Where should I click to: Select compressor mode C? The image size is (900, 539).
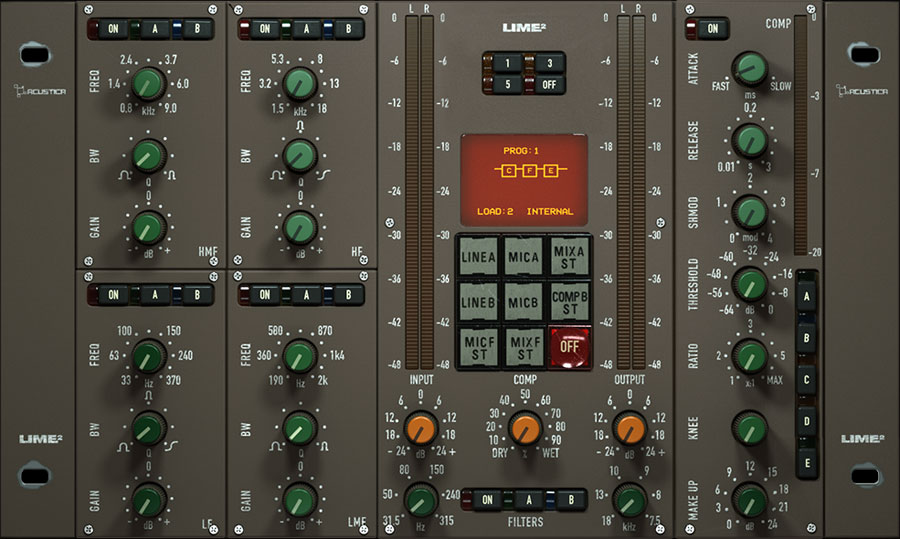tap(806, 379)
